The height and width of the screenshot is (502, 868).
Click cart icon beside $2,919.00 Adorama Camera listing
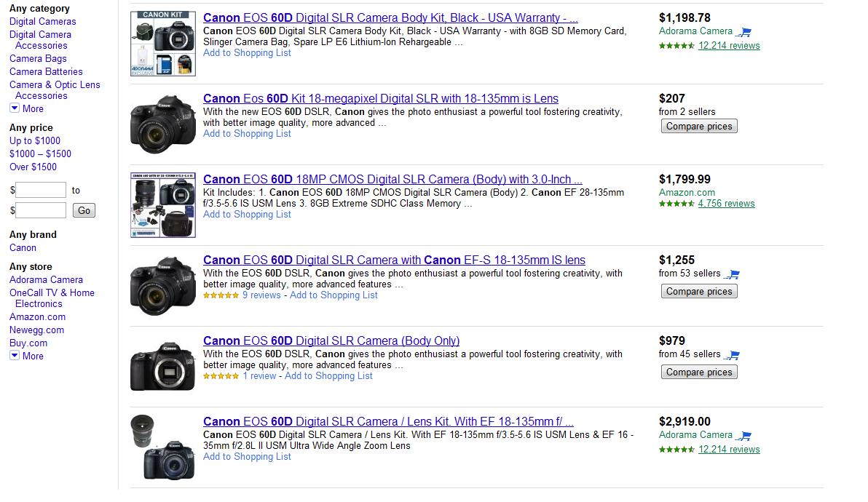pos(743,437)
